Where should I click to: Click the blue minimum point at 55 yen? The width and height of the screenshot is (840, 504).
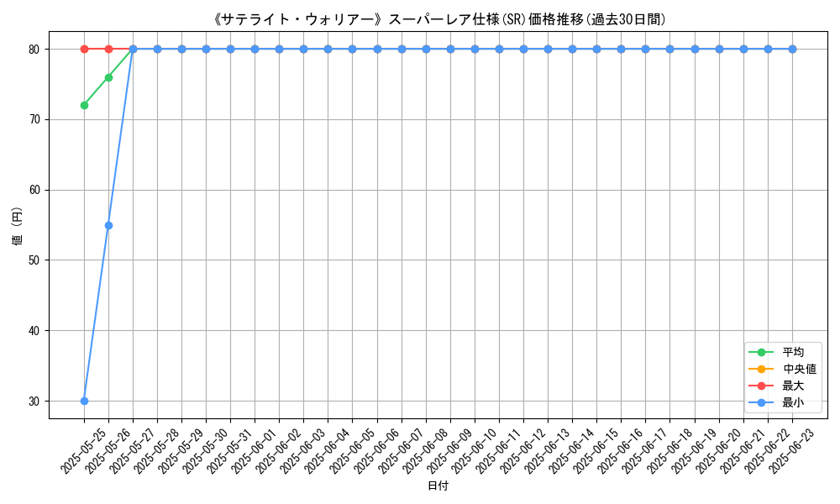click(108, 225)
